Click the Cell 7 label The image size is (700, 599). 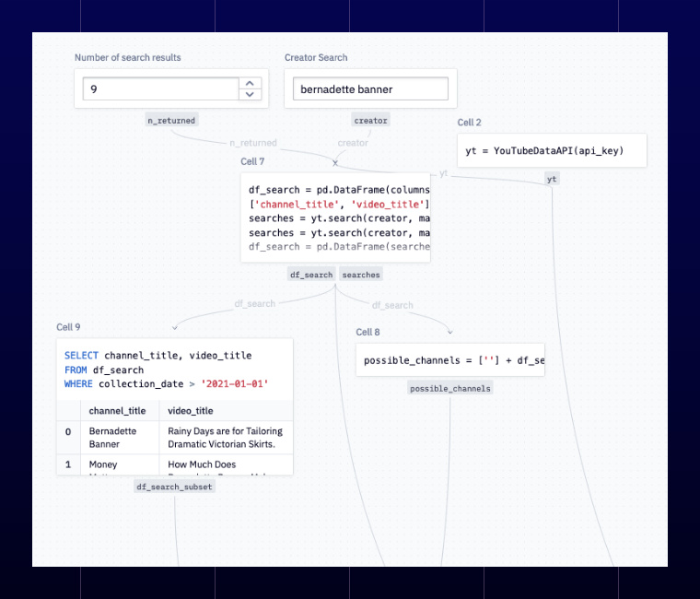point(252,161)
